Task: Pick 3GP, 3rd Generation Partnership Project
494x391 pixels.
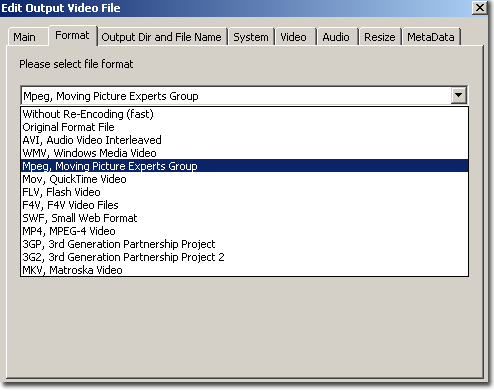Action: pos(245,244)
